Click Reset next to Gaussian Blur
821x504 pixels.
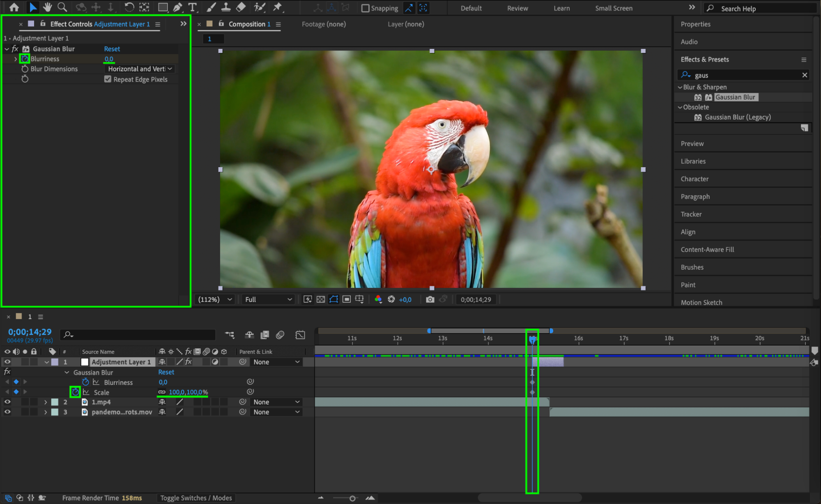pos(112,49)
